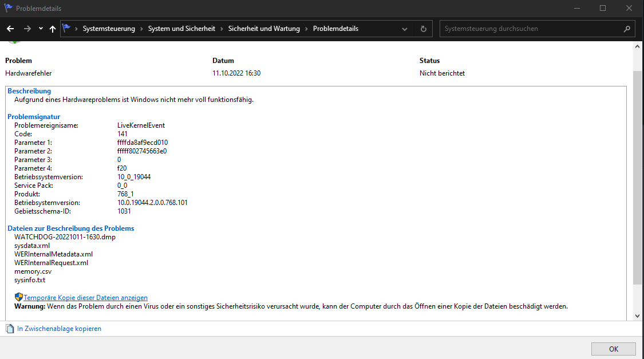
Task: Click value 10.0.19044.2.0.0.768.101
Action: (x=152, y=203)
